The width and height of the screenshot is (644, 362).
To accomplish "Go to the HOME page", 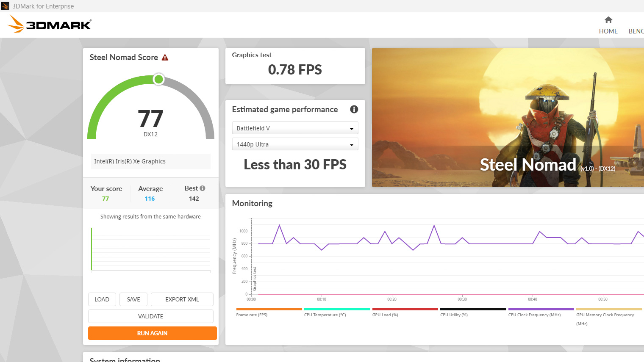I will pyautogui.click(x=608, y=25).
